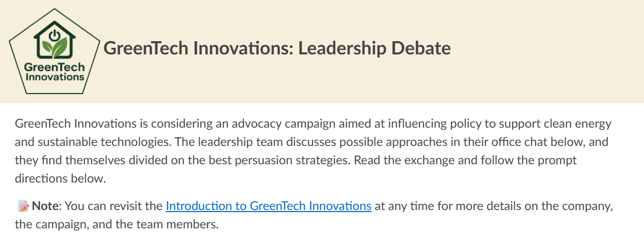This screenshot has width=644, height=238.
Task: Open the Introduction to GreenTech Innovations link
Action: tap(269, 206)
